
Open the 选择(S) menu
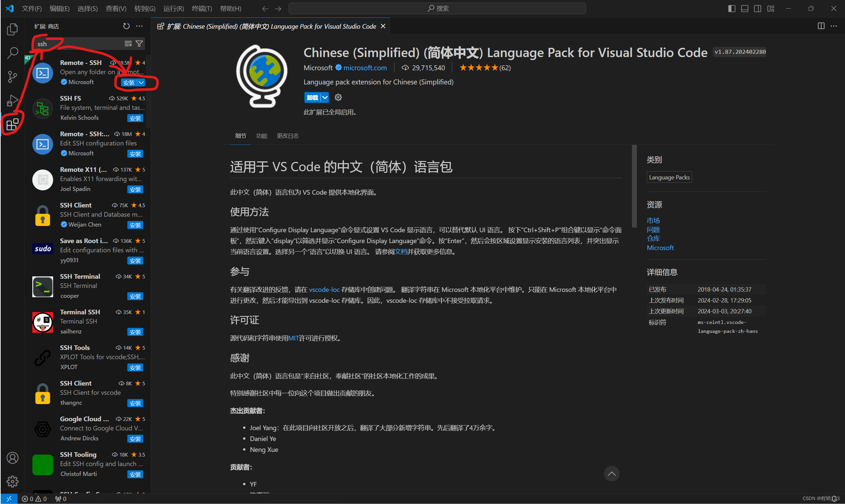(x=88, y=9)
